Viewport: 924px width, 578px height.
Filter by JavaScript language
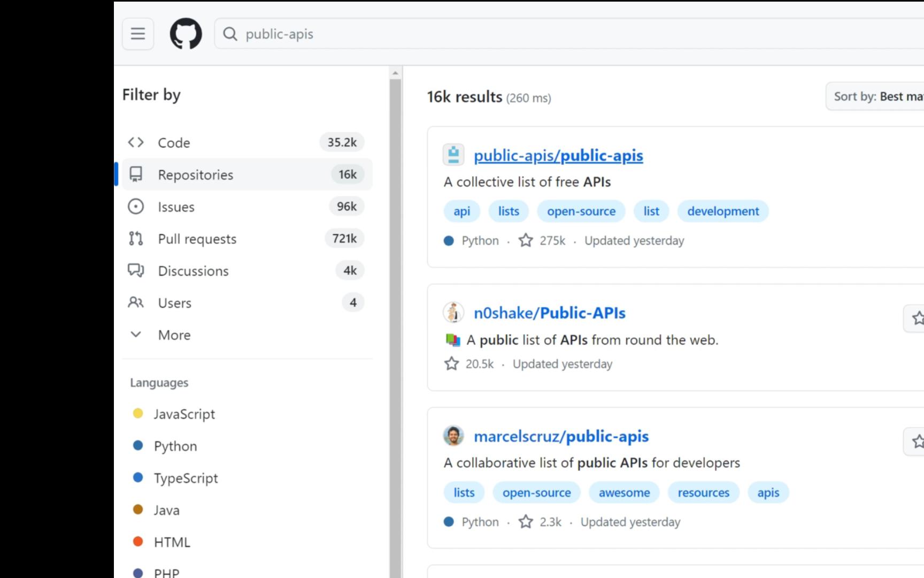pos(184,414)
